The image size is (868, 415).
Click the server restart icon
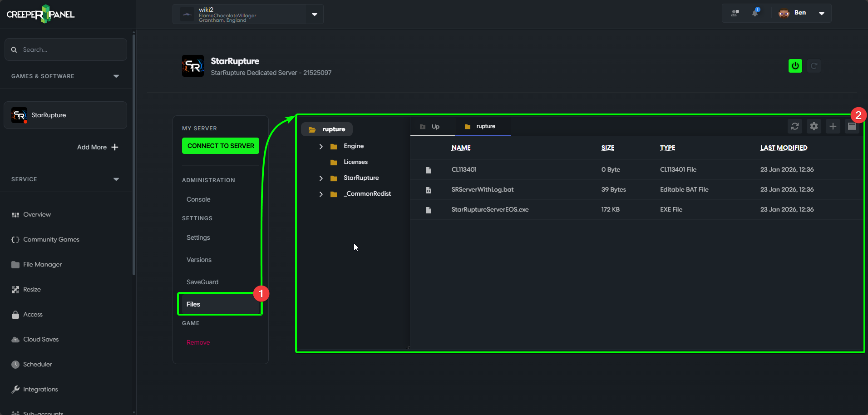point(814,66)
